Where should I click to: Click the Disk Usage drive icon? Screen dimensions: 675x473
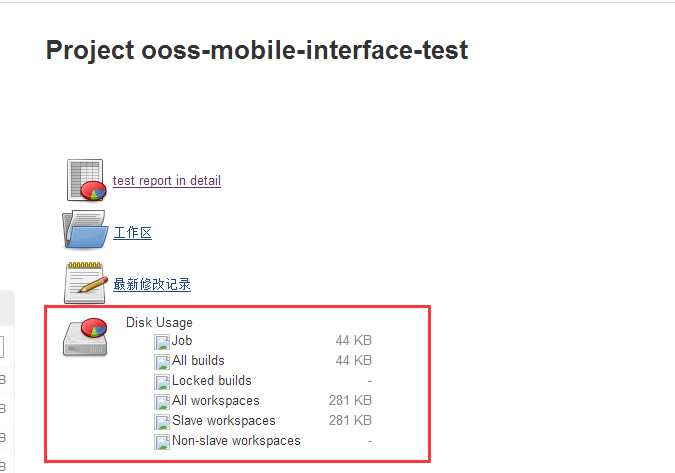click(85, 336)
